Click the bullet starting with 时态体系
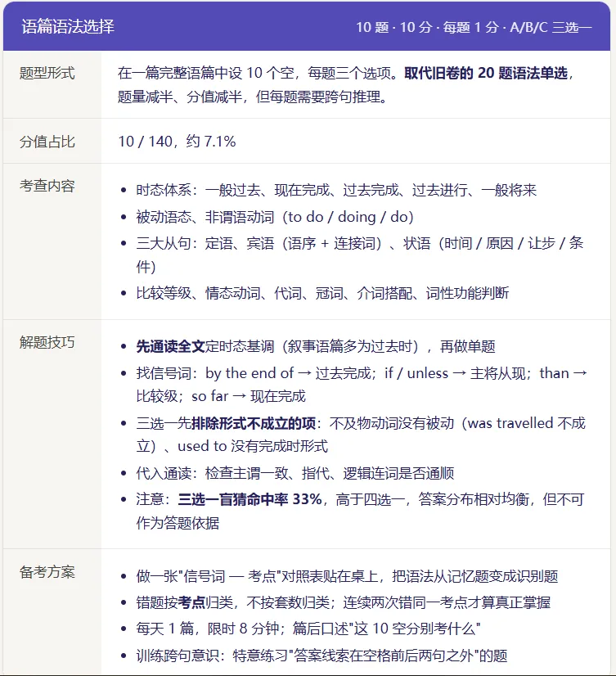This screenshot has width=616, height=676. tap(336, 190)
